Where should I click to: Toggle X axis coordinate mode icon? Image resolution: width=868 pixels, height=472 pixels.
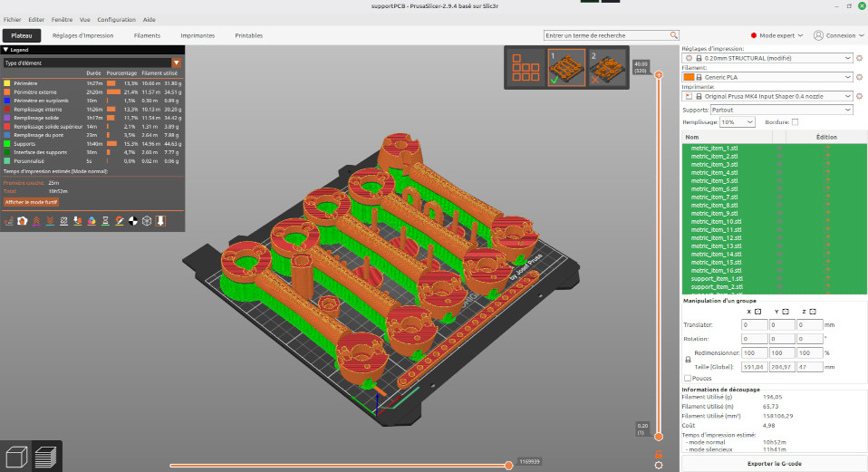coord(757,312)
